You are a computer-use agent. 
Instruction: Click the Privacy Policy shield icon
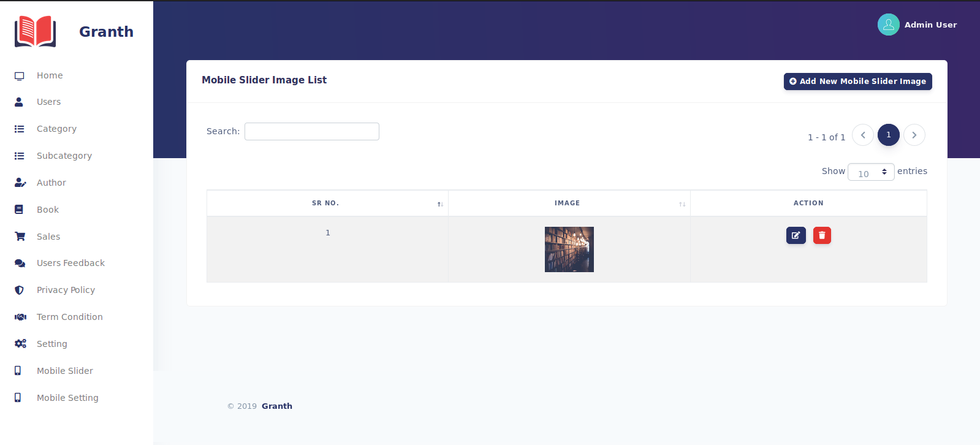click(x=20, y=290)
